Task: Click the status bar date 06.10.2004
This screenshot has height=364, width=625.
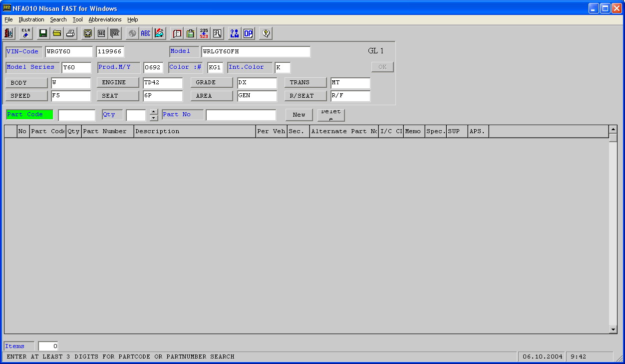Action: click(x=543, y=357)
